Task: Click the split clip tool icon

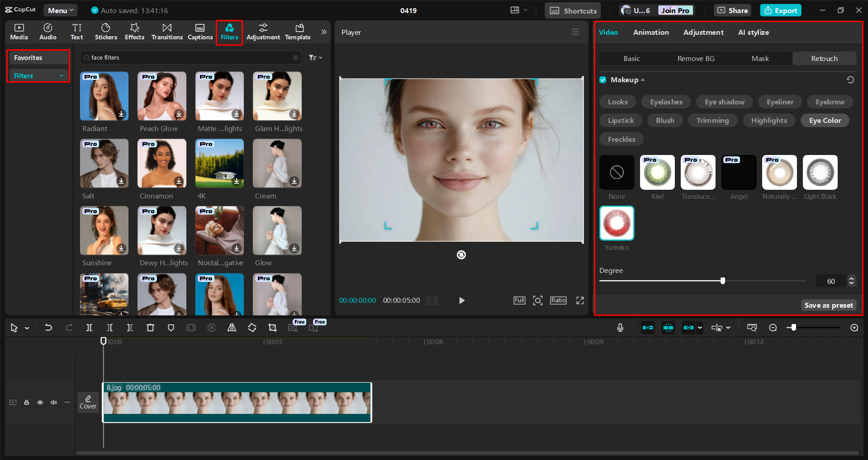Action: tap(89, 328)
